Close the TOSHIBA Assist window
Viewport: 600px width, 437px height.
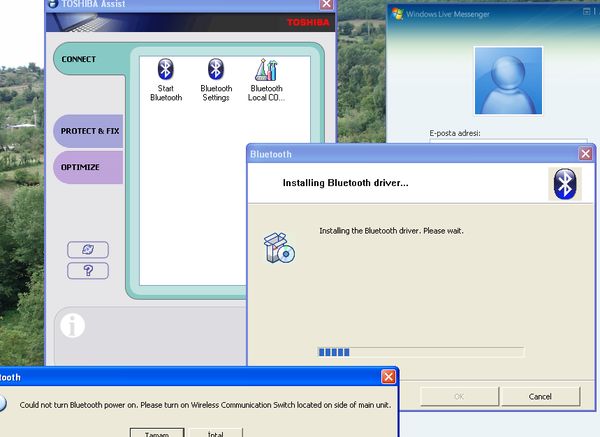[x=326, y=4]
